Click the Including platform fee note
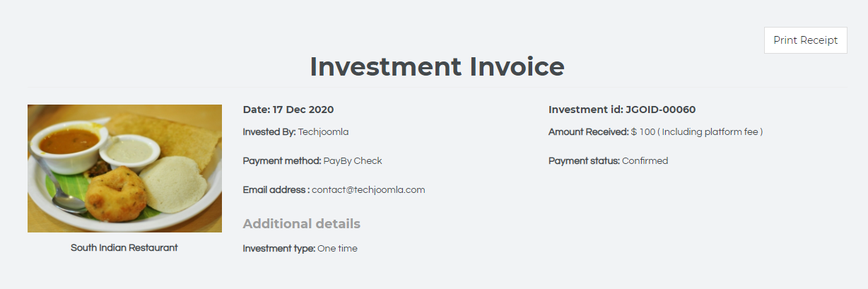The width and height of the screenshot is (868, 289). tap(712, 131)
